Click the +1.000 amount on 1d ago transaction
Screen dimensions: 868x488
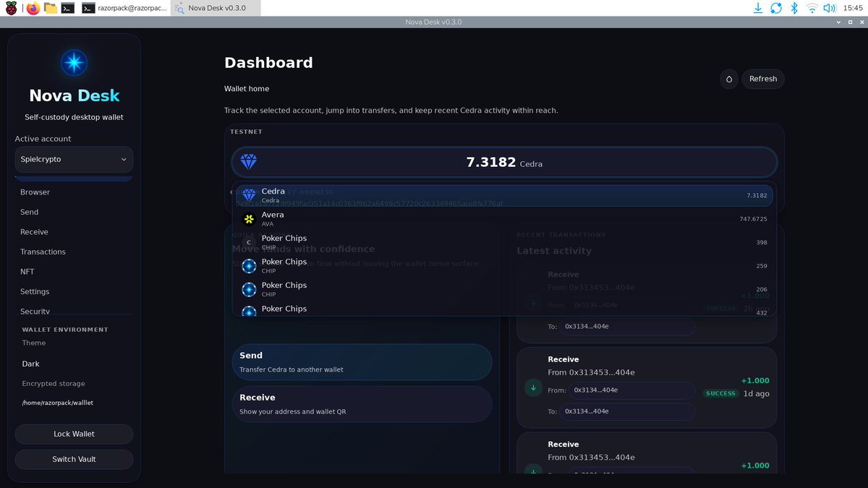(x=755, y=380)
